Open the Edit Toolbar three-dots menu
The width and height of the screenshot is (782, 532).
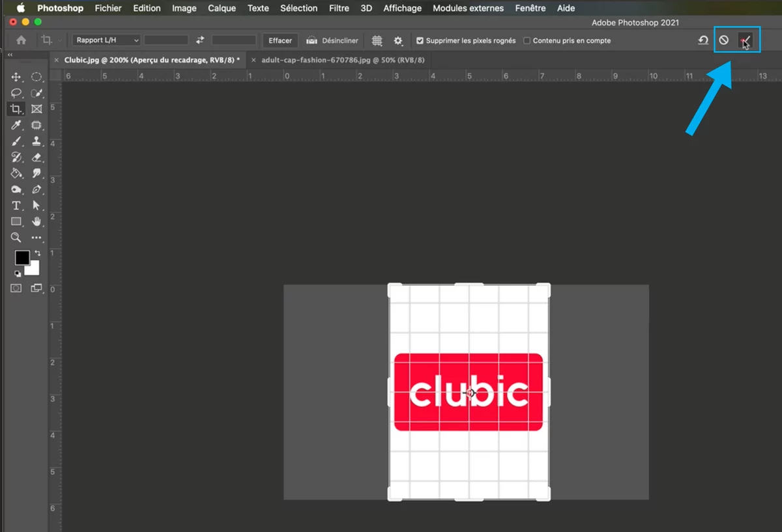36,238
